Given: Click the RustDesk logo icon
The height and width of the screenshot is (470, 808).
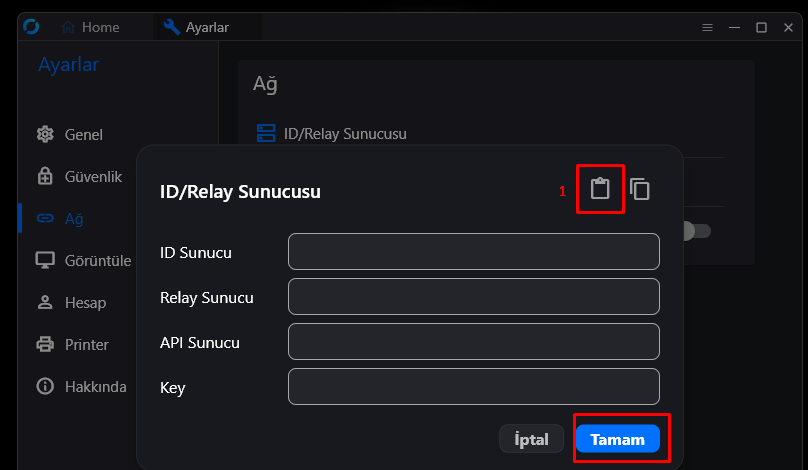Looking at the screenshot, I should point(31,26).
